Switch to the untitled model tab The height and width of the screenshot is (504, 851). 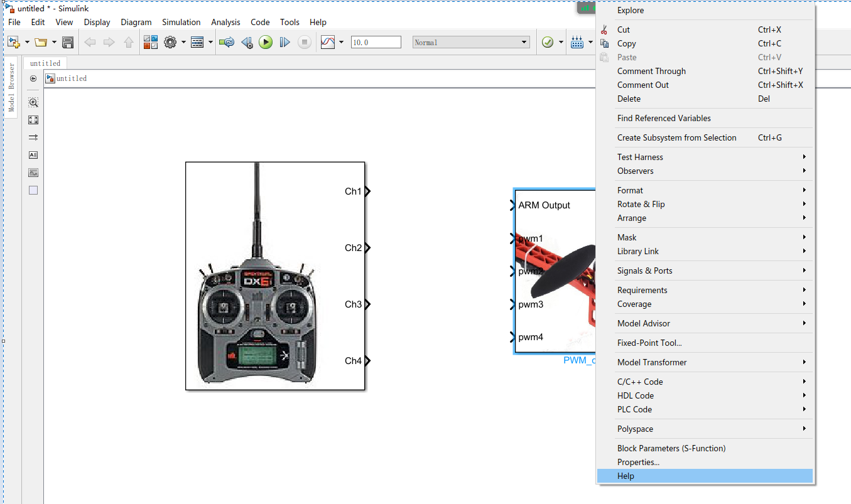(x=45, y=63)
